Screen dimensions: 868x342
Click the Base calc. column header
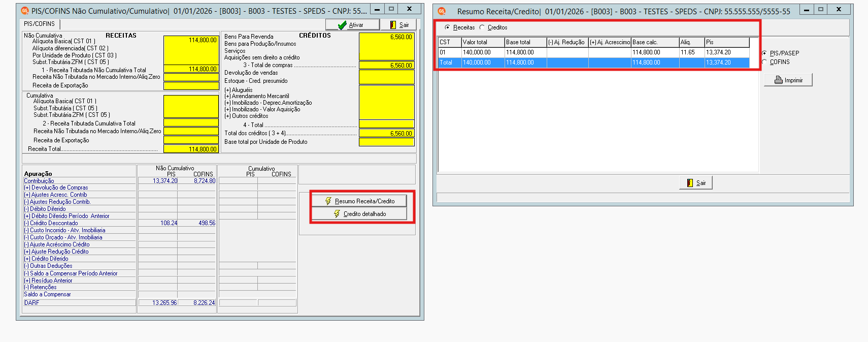[x=655, y=42]
